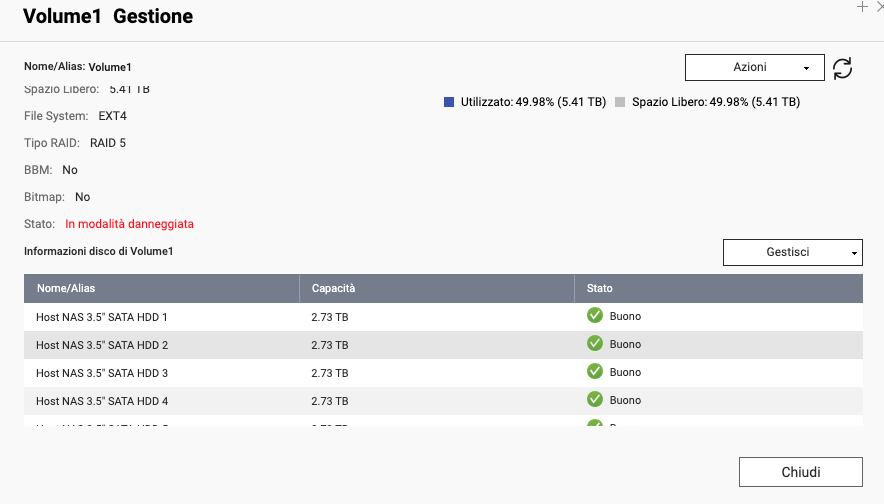Screen dimensions: 884x504
Task: Click green status check for HDD 2
Action: pyautogui.click(x=595, y=344)
